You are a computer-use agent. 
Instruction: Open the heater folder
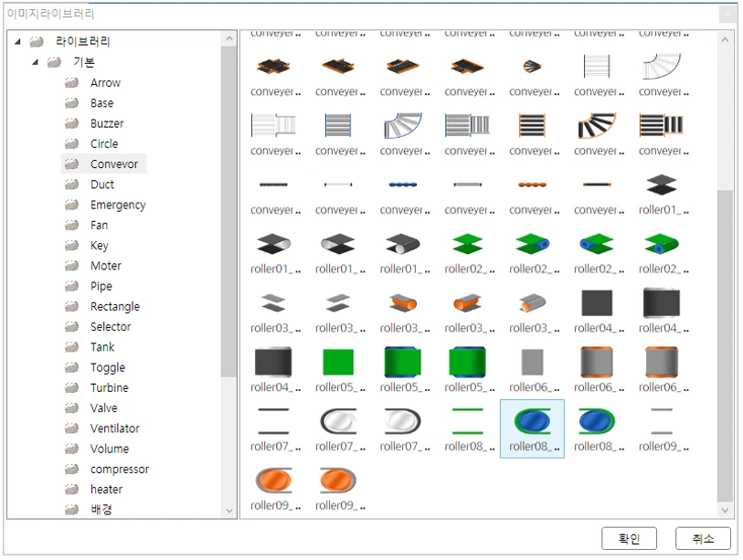tap(106, 490)
